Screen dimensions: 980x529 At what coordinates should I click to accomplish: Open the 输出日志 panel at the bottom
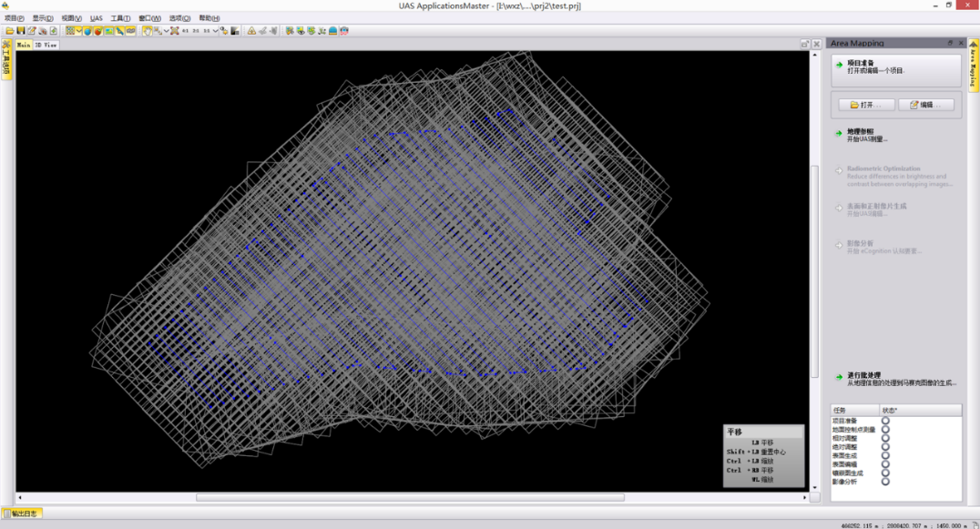(x=22, y=514)
